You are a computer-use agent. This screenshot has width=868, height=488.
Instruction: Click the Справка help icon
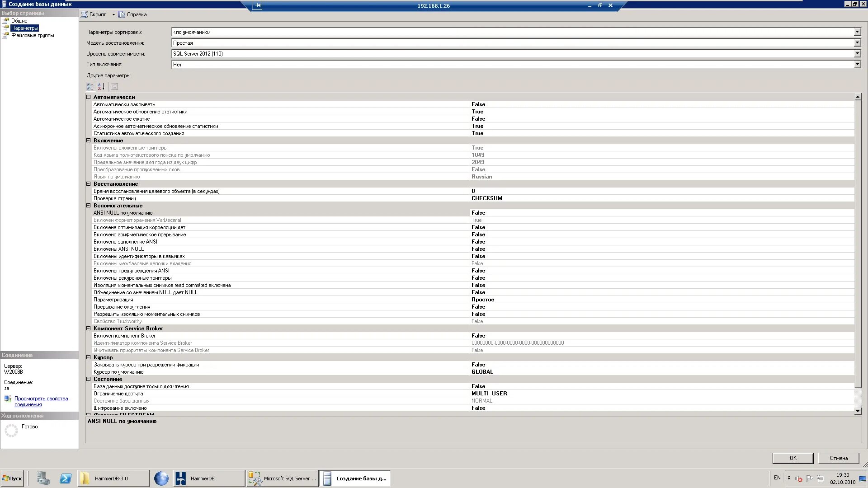click(x=122, y=14)
